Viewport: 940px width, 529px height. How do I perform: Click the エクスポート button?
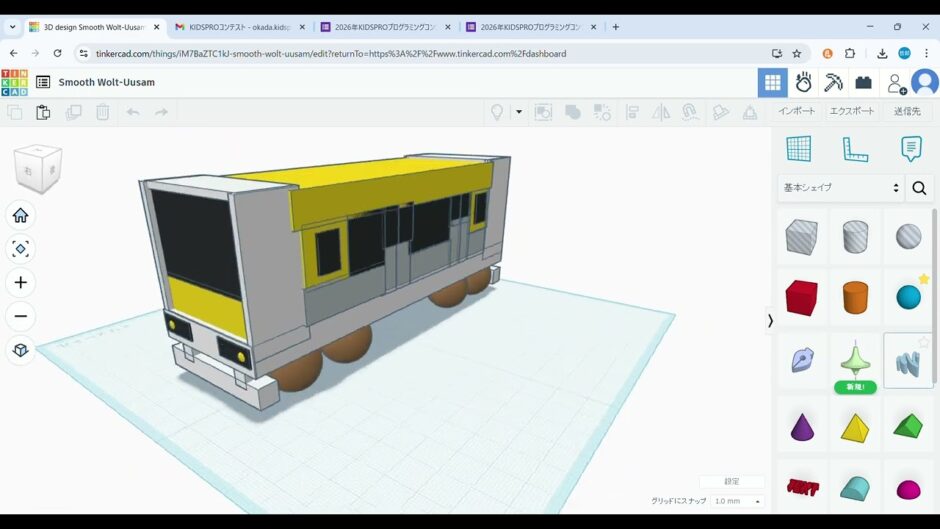(852, 111)
